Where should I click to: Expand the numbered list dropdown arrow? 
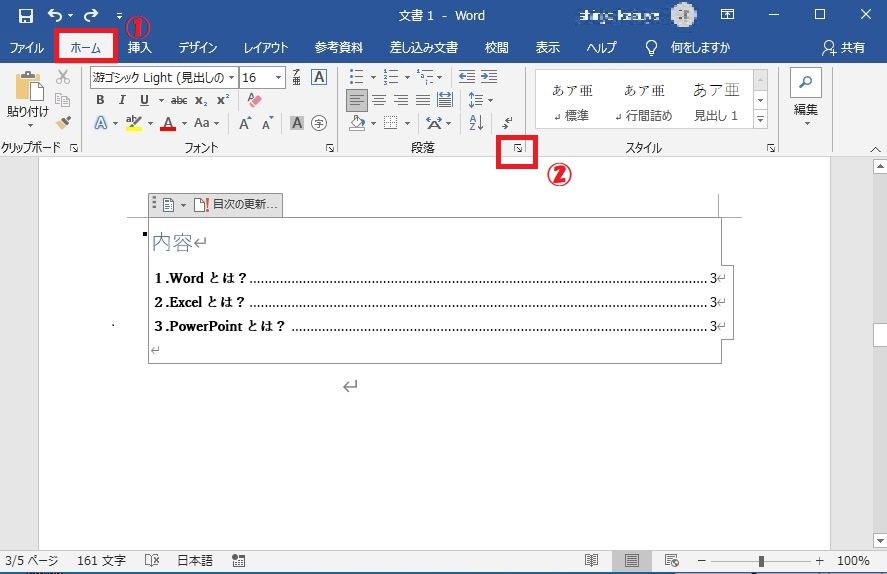[x=407, y=77]
